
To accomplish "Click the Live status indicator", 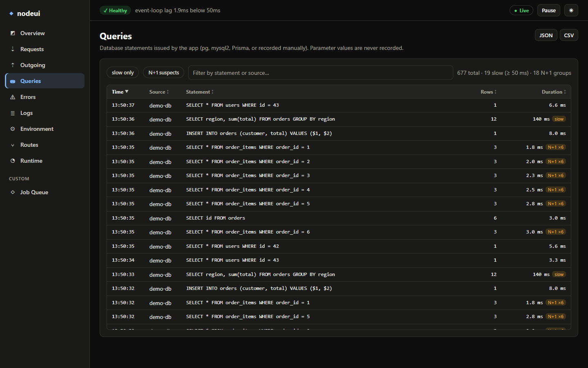I will pos(521,10).
